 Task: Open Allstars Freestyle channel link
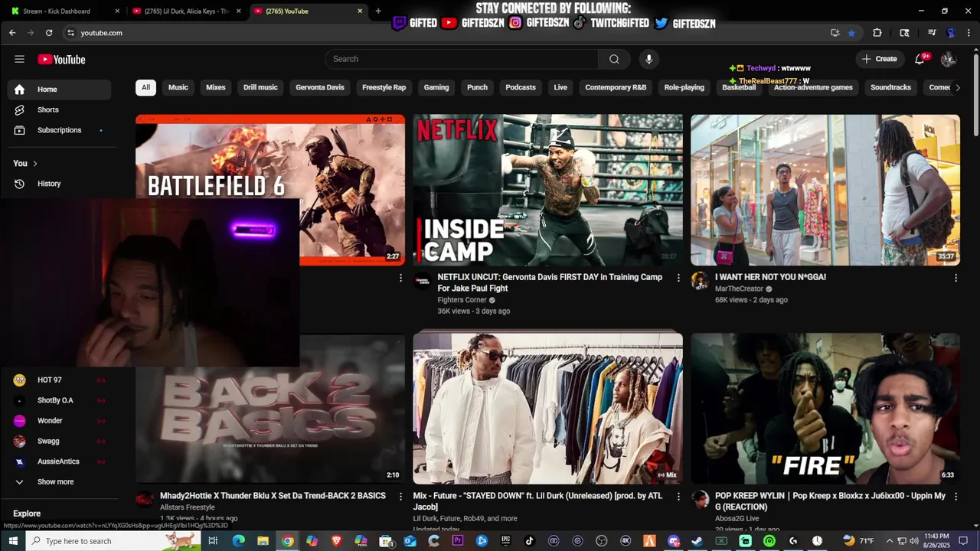tap(188, 507)
